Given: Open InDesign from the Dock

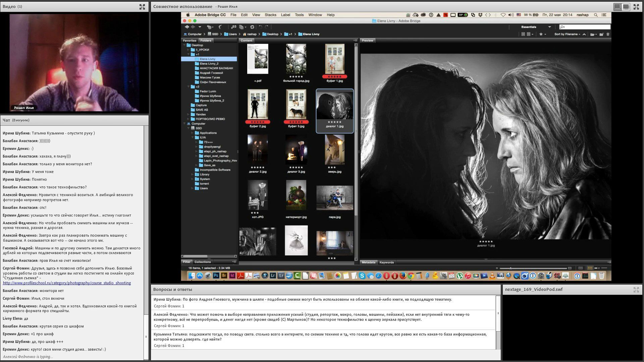Looking at the screenshot, I should pos(232,276).
